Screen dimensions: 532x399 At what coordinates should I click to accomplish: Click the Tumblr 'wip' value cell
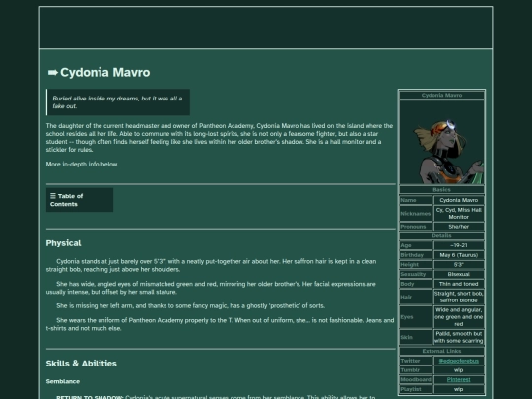click(459, 370)
